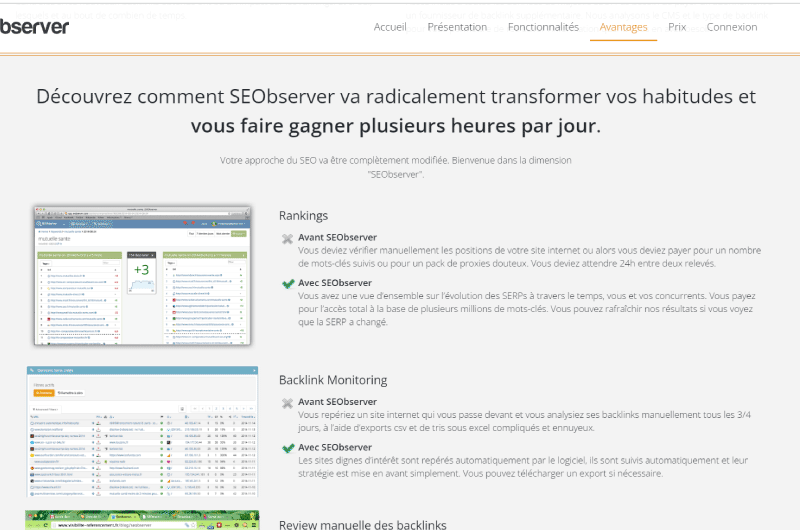The width and height of the screenshot is (800, 530).
Task: Click the Backlink Monitoring table screenshot thumbnail
Action: pyautogui.click(x=142, y=431)
